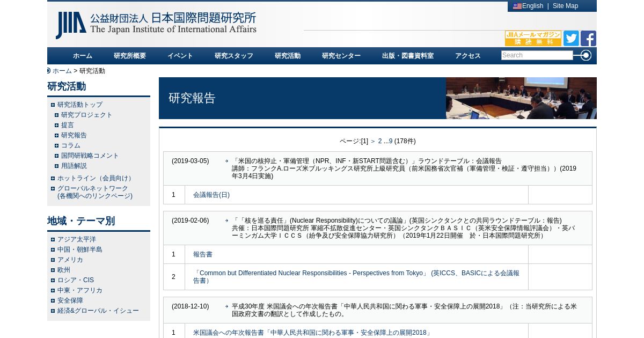Screen dimensions: 644x338
Task: Click the JIIA logo in header
Action: (x=156, y=25)
